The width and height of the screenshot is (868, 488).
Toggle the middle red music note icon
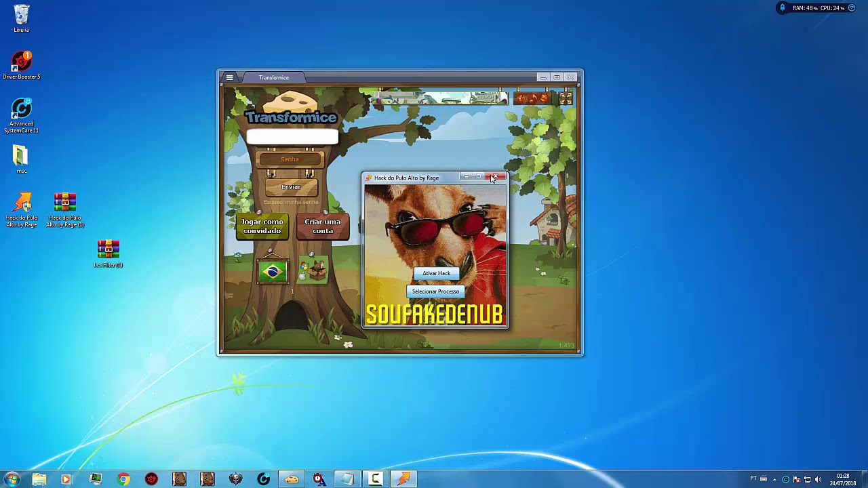pyautogui.click(x=532, y=99)
